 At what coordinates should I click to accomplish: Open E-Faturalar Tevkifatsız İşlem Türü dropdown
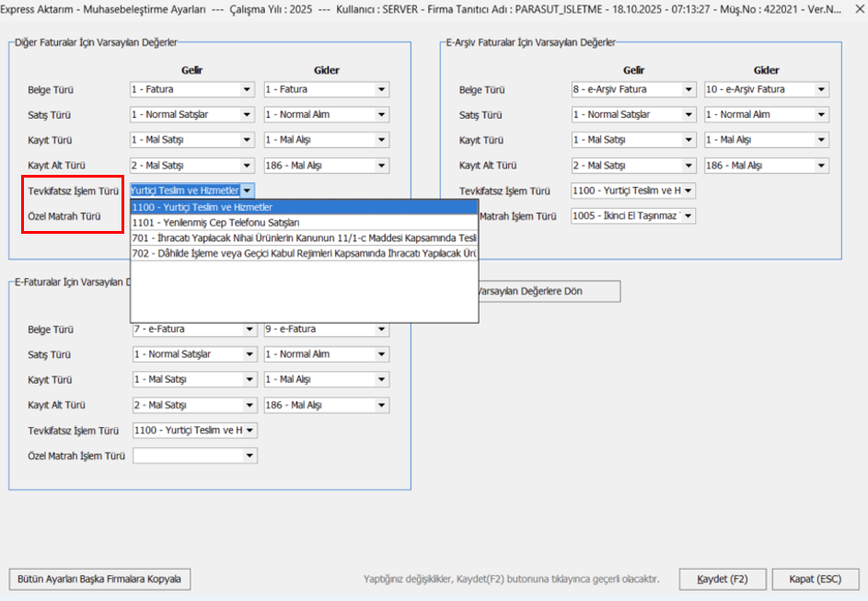[x=195, y=431]
